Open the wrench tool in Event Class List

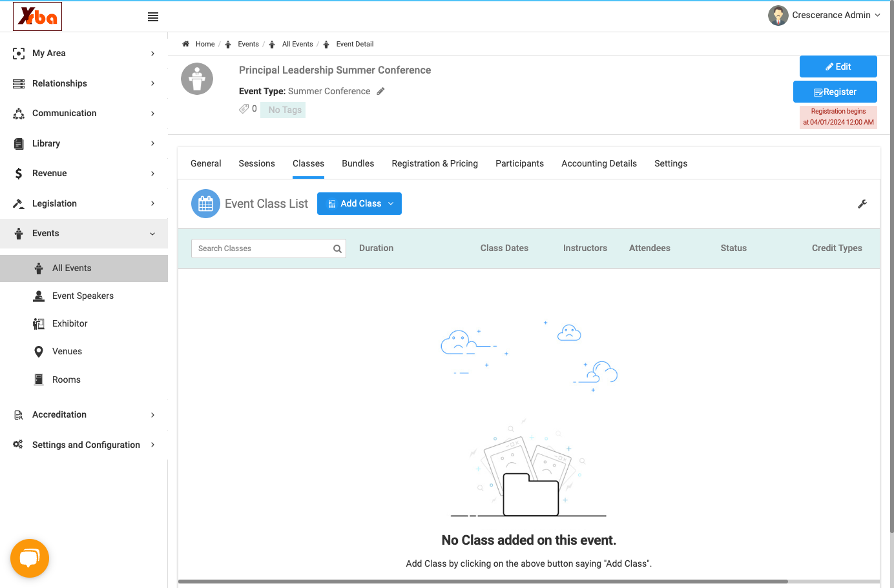[862, 204]
